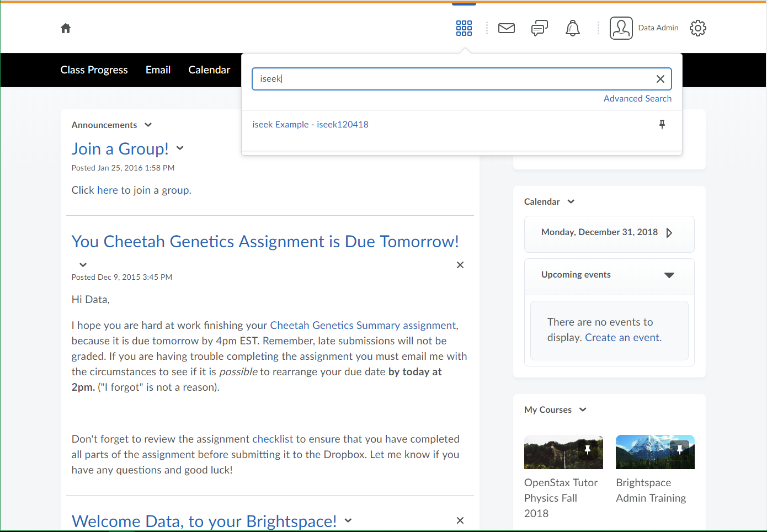Open Calendar in the navbar
The width and height of the screenshot is (767, 532).
click(209, 70)
